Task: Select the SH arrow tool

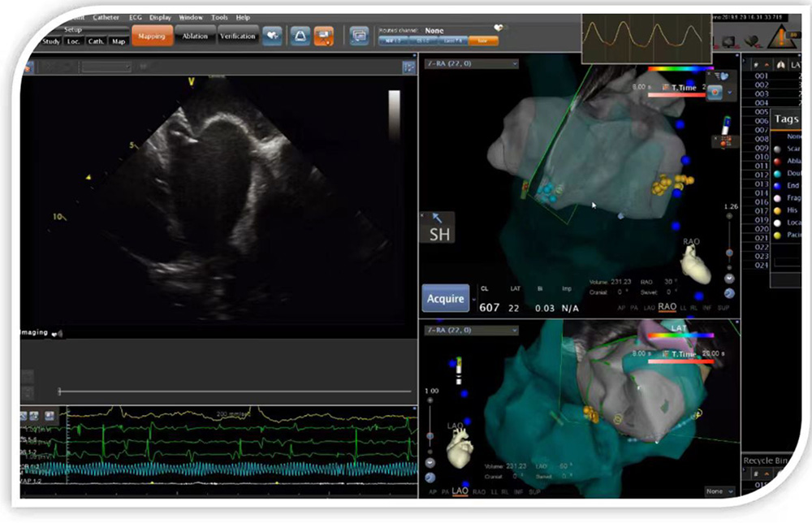Action: 438,227
